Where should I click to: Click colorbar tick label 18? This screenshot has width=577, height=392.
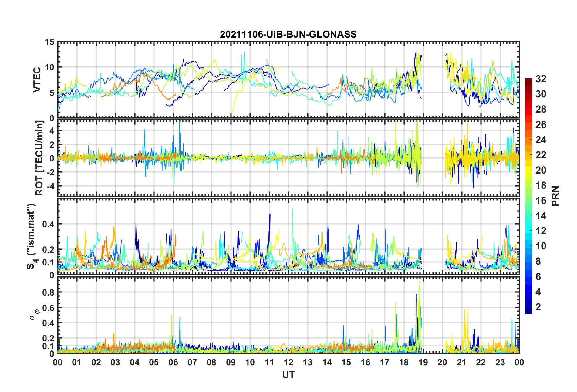point(541,185)
